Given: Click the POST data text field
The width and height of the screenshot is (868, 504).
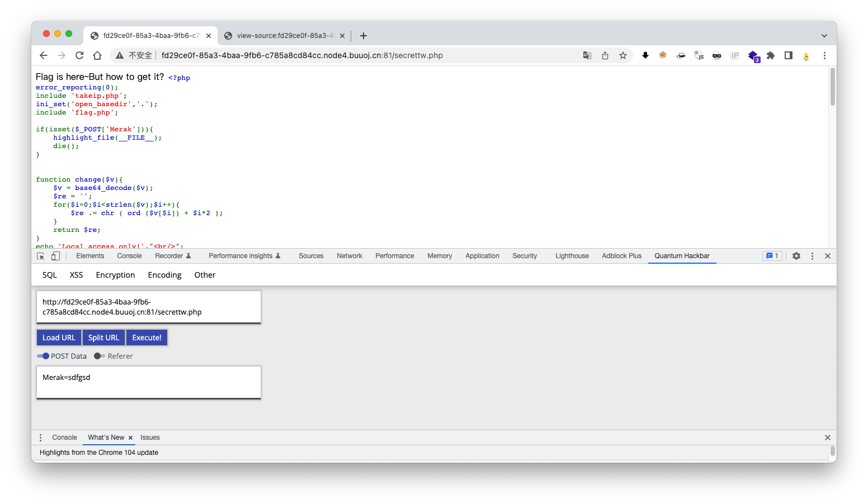Looking at the screenshot, I should [149, 382].
